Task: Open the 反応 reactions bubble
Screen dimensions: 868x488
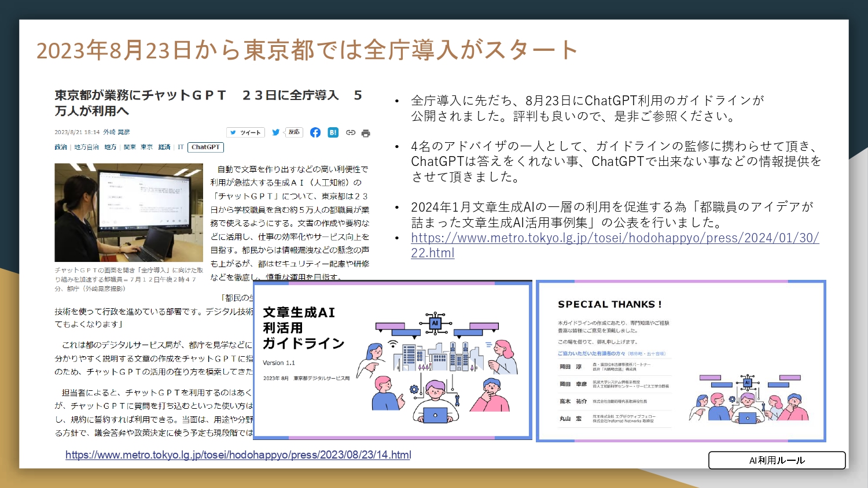Action: coord(294,132)
